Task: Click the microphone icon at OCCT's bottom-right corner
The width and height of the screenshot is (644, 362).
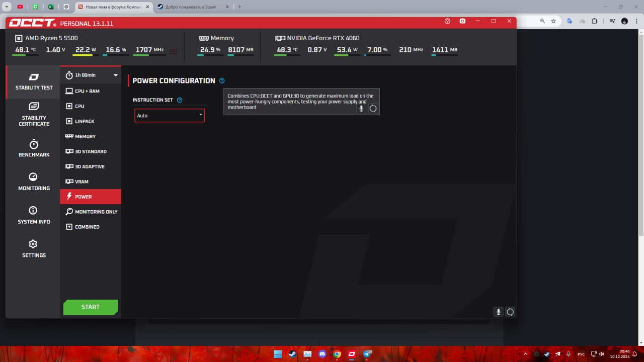Action: [499, 312]
